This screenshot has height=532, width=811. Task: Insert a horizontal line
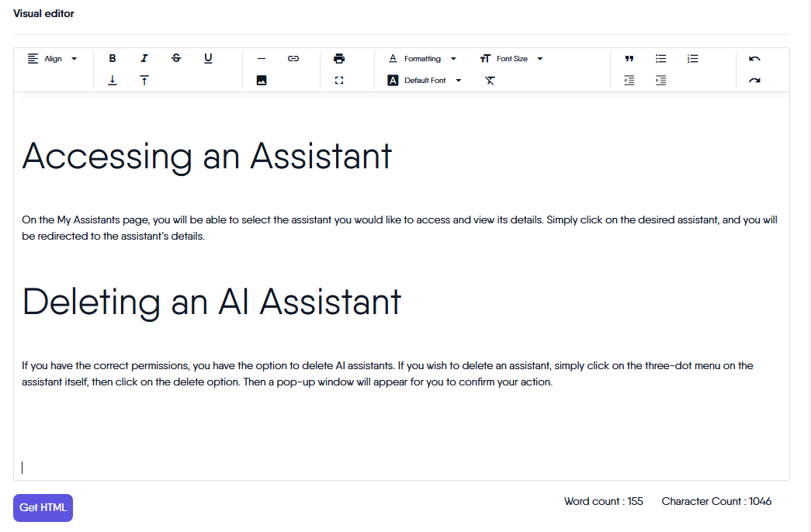pyautogui.click(x=262, y=58)
